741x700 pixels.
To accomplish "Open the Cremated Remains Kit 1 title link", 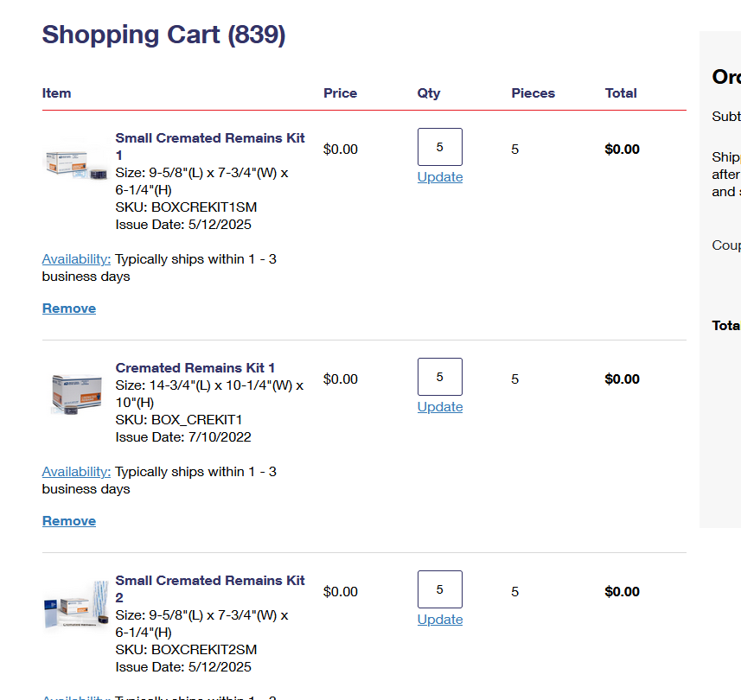I will click(x=195, y=368).
